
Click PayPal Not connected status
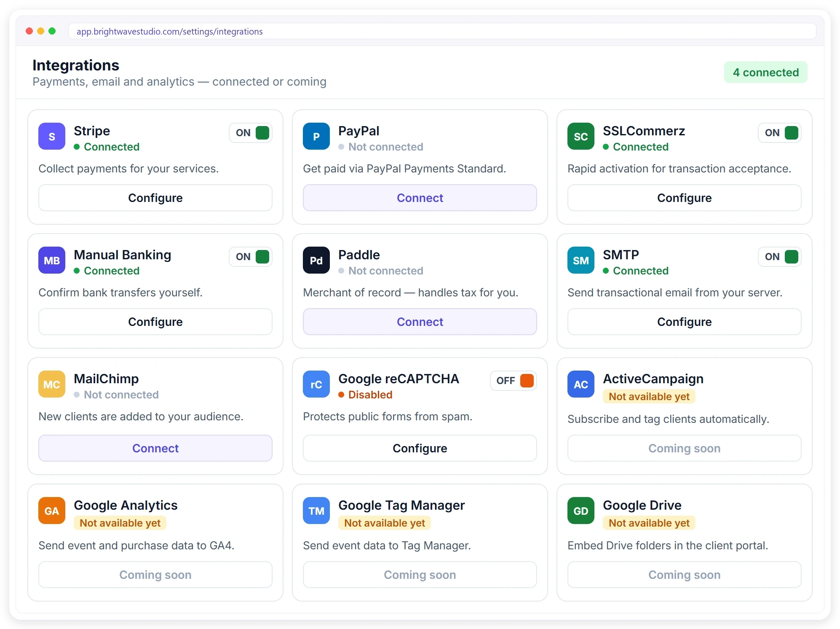tap(381, 147)
